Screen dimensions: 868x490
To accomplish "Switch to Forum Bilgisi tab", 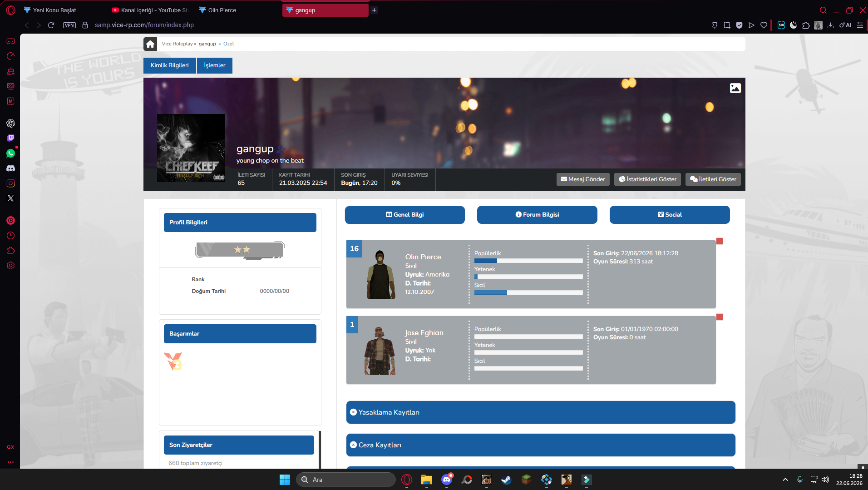I will pos(537,215).
